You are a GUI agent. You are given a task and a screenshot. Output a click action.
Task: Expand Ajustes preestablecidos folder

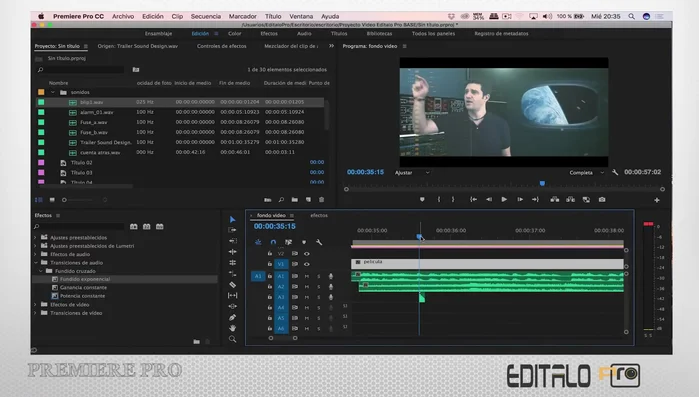(35, 237)
